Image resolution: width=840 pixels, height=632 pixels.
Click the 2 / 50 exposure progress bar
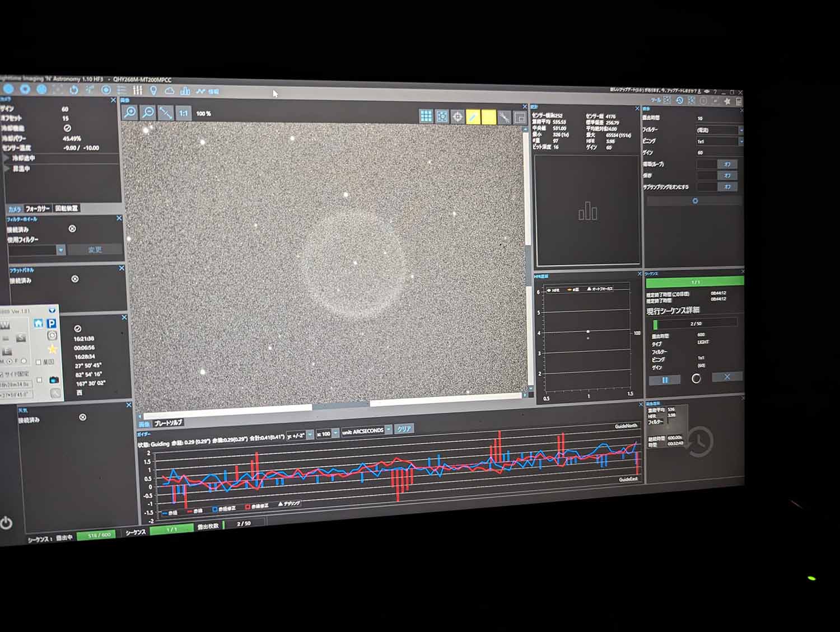coord(695,324)
